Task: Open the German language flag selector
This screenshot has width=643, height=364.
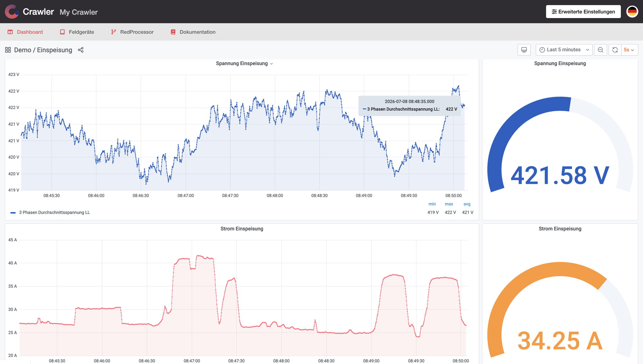Action: tap(632, 12)
